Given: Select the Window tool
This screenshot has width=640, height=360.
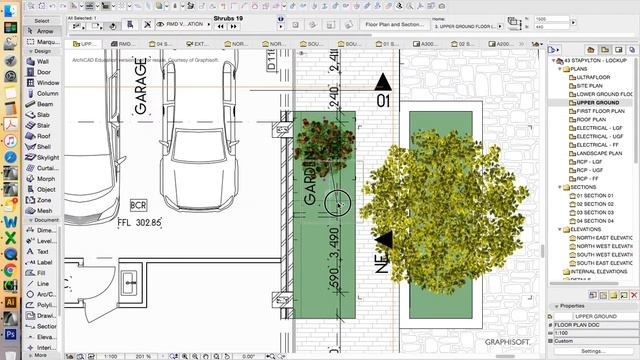Looking at the screenshot, I should tap(42, 82).
